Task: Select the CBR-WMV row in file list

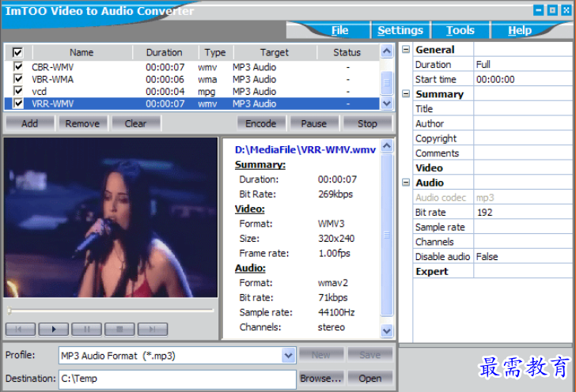Action: pyautogui.click(x=191, y=67)
